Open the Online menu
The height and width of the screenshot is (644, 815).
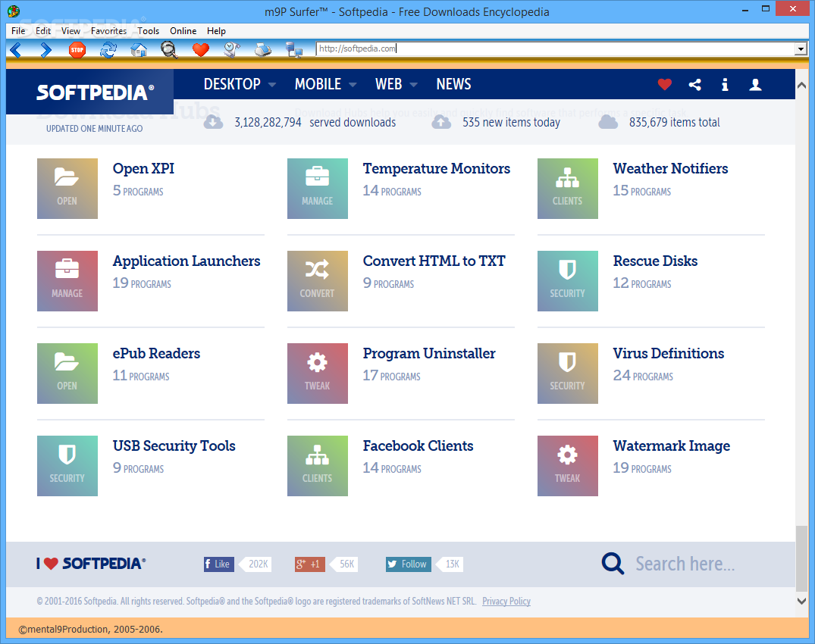(x=183, y=30)
